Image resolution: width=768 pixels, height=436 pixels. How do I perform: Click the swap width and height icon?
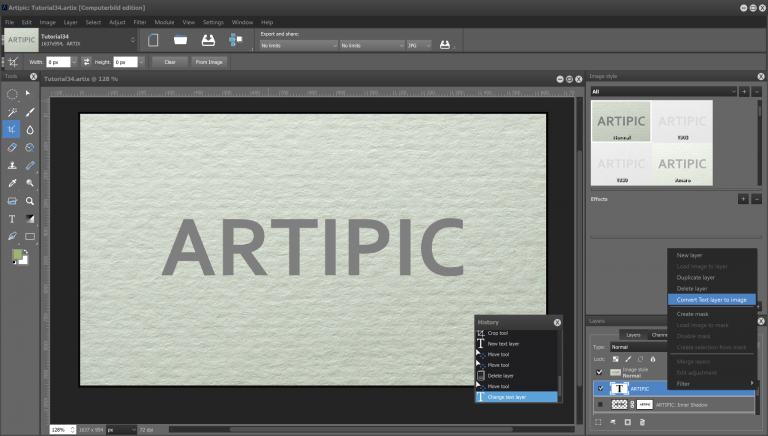[x=87, y=61]
